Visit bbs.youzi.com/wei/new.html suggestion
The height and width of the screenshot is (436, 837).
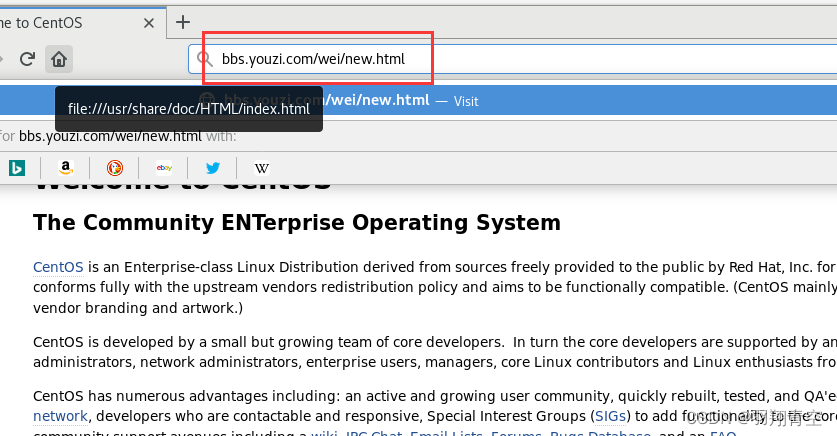tap(418, 100)
